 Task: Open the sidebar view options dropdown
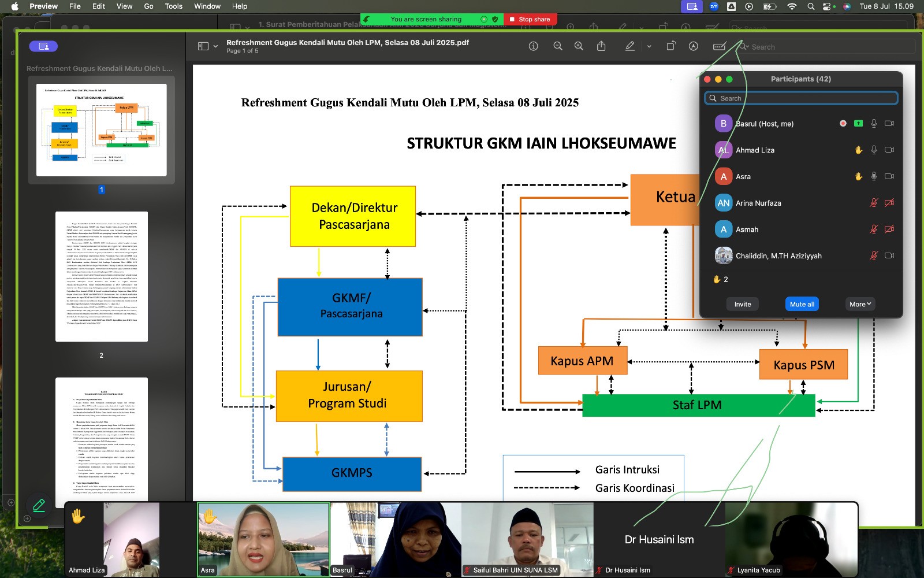pyautogui.click(x=207, y=46)
